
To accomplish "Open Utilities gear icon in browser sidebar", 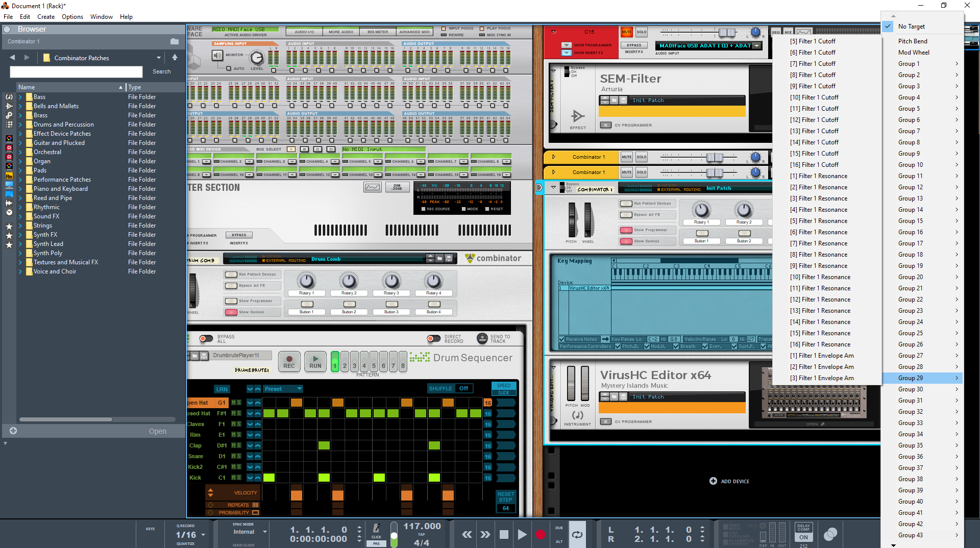I will point(9,115).
